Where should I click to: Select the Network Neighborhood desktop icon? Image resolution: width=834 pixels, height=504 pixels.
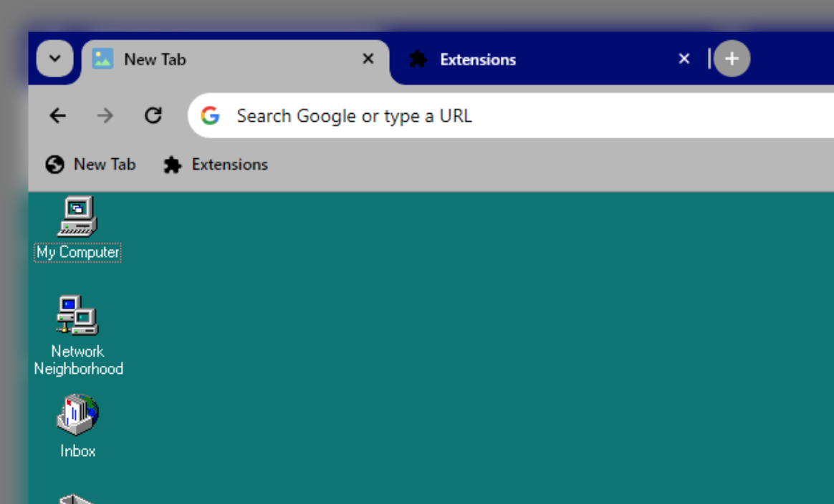77,315
